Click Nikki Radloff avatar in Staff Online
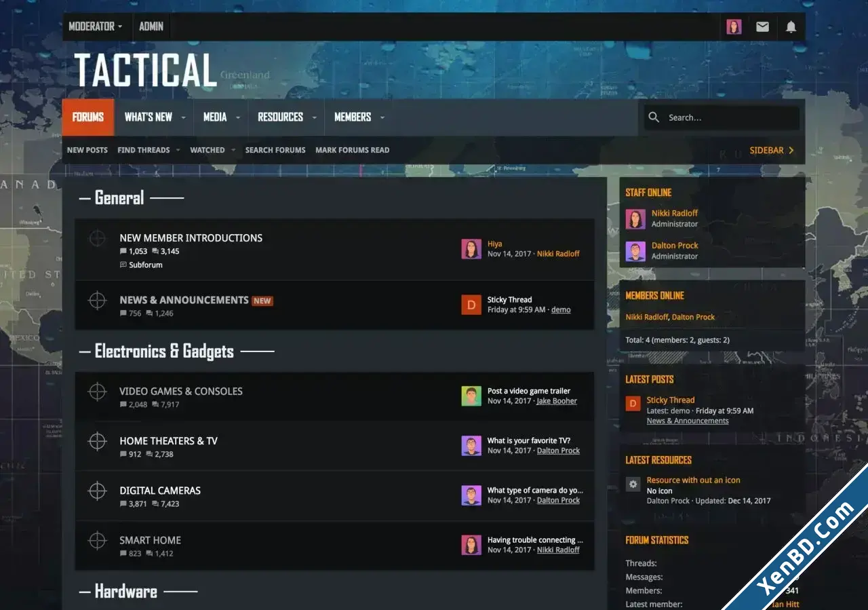The height and width of the screenshot is (610, 868). tap(635, 218)
